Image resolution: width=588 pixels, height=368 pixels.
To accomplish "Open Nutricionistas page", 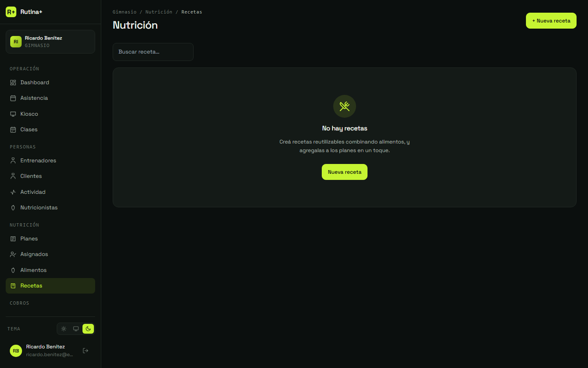I will 50,208.
